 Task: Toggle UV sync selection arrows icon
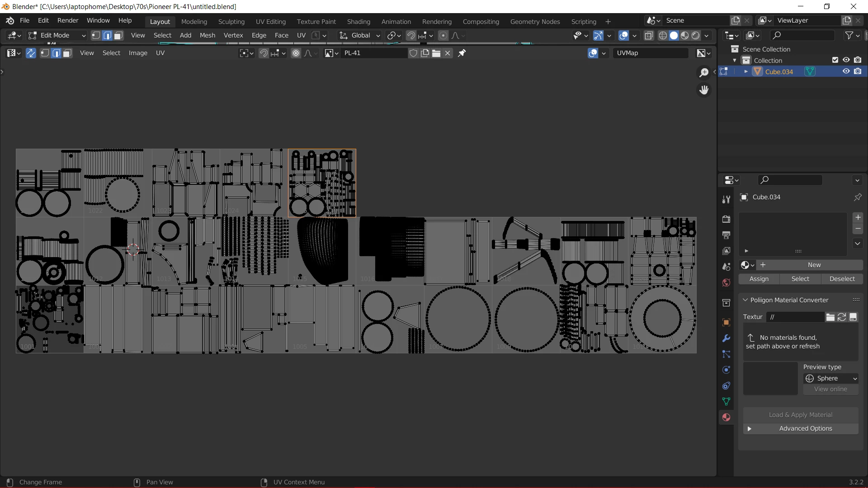[31, 53]
